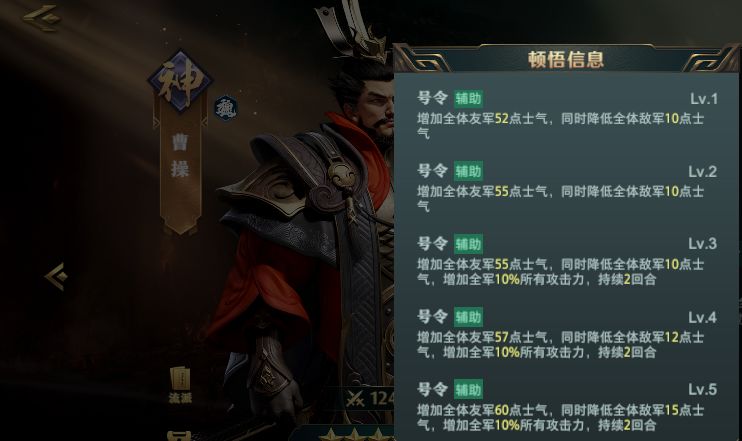Select the Lv.3 号令 skill title

pos(432,244)
